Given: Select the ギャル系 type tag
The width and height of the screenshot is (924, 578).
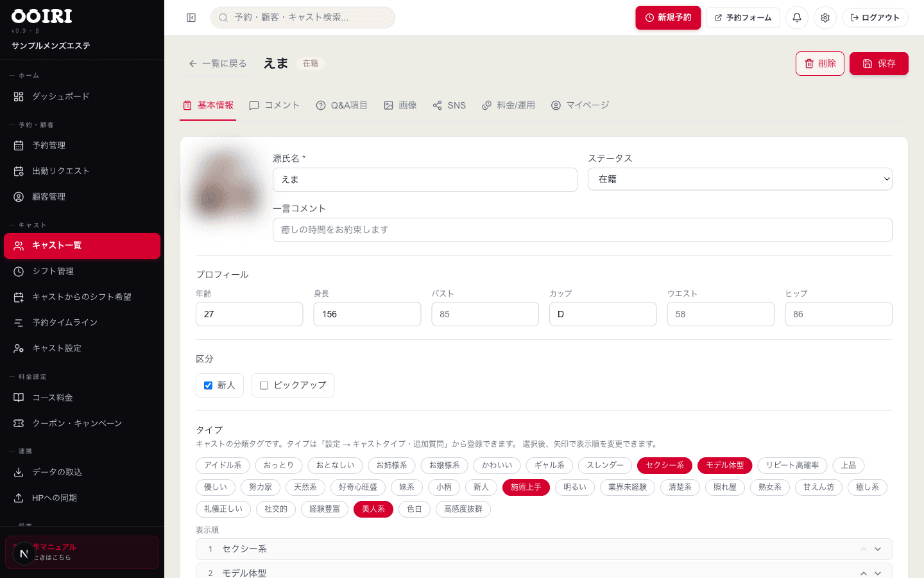Looking at the screenshot, I should click(549, 466).
